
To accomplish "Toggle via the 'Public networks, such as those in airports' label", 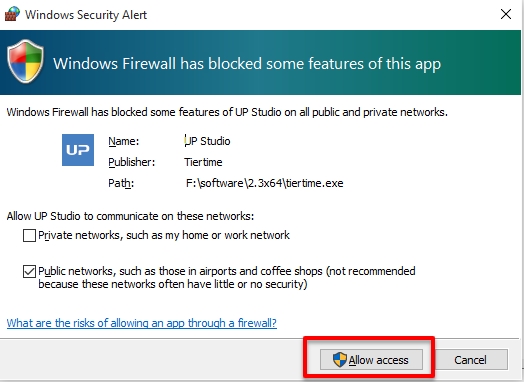I will [x=227, y=277].
